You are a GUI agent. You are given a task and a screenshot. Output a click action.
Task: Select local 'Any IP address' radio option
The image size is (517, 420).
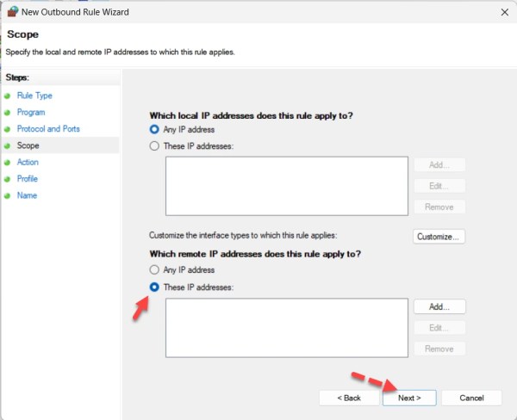point(155,130)
